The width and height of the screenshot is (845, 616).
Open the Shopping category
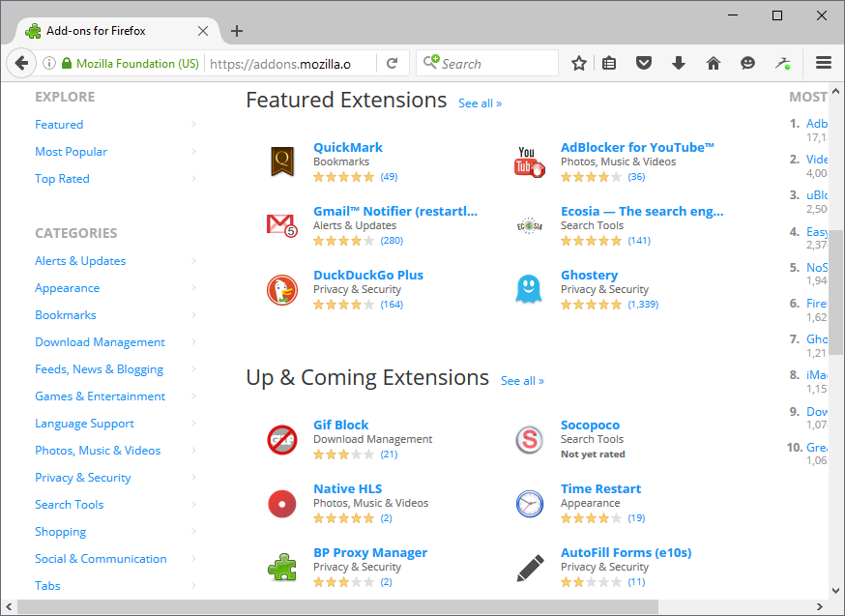click(x=60, y=532)
